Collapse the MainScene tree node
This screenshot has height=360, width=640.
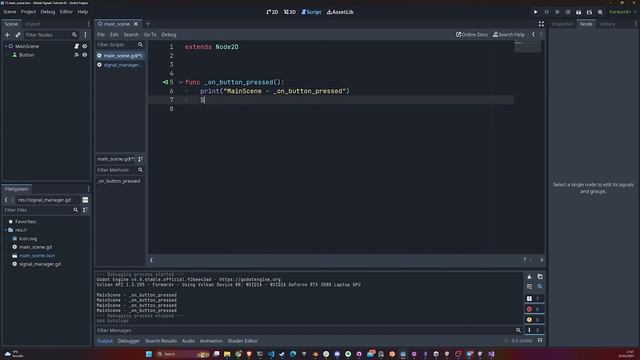click(6, 46)
